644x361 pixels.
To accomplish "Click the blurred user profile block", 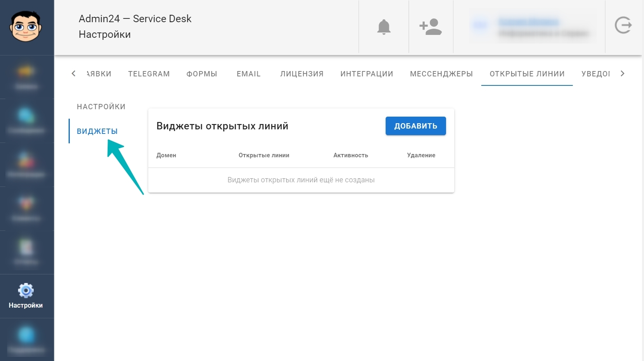I will pyautogui.click(x=532, y=27).
